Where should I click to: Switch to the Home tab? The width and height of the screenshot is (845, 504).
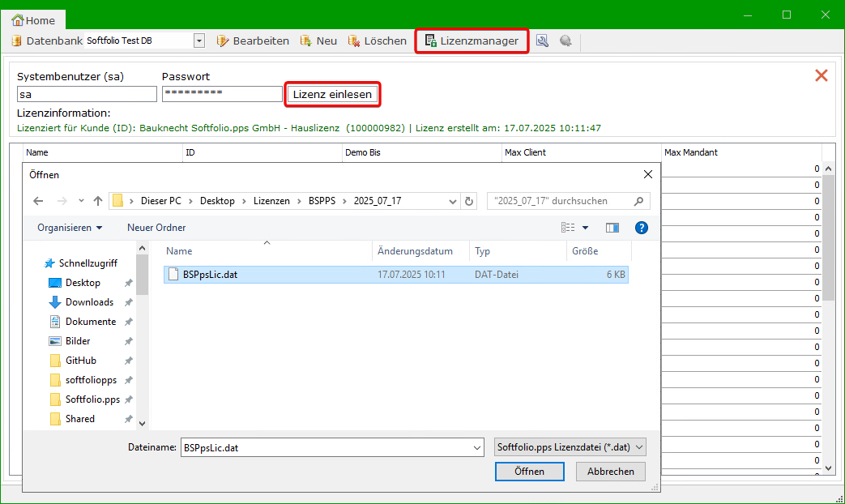34,19
